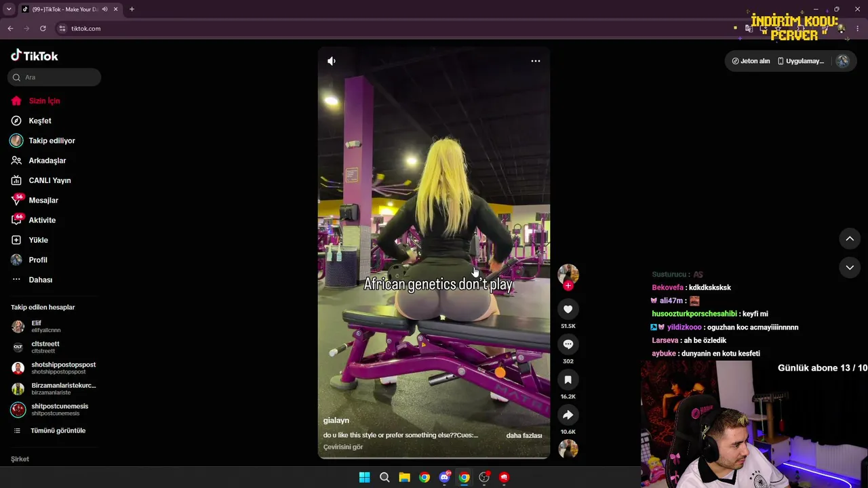
Task: Open the video comments
Action: 568,344
